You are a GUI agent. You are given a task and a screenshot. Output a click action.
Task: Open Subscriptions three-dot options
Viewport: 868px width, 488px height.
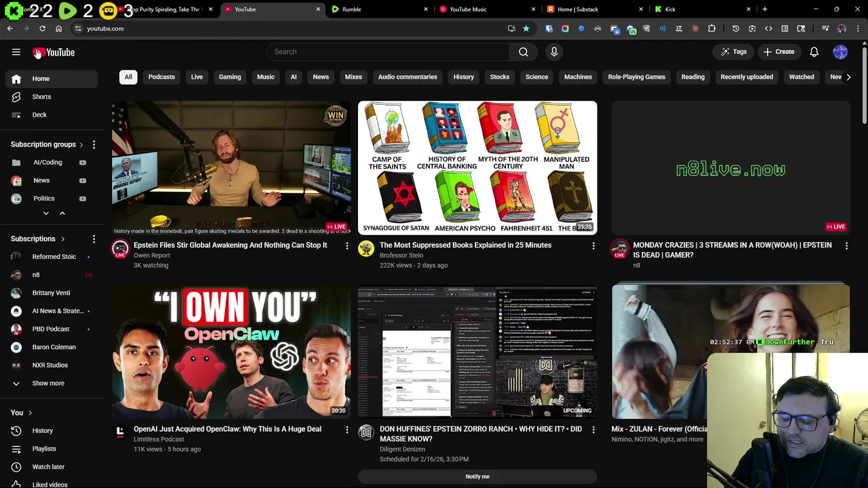[94, 239]
